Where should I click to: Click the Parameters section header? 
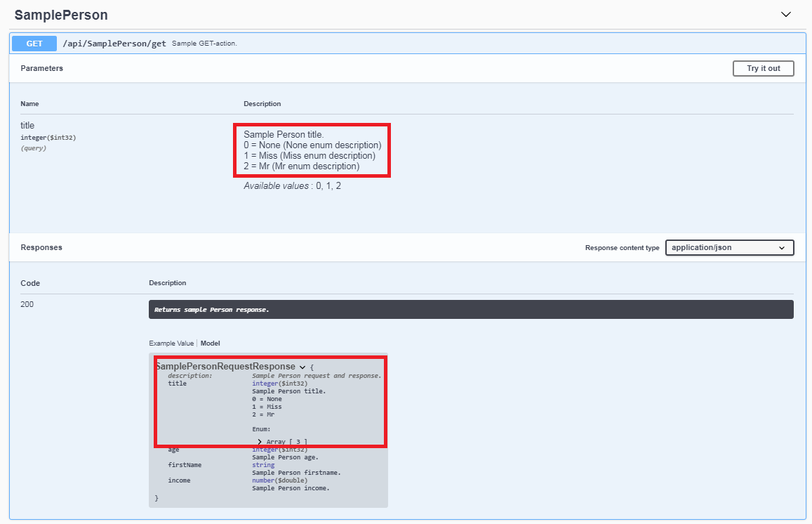[x=42, y=68]
